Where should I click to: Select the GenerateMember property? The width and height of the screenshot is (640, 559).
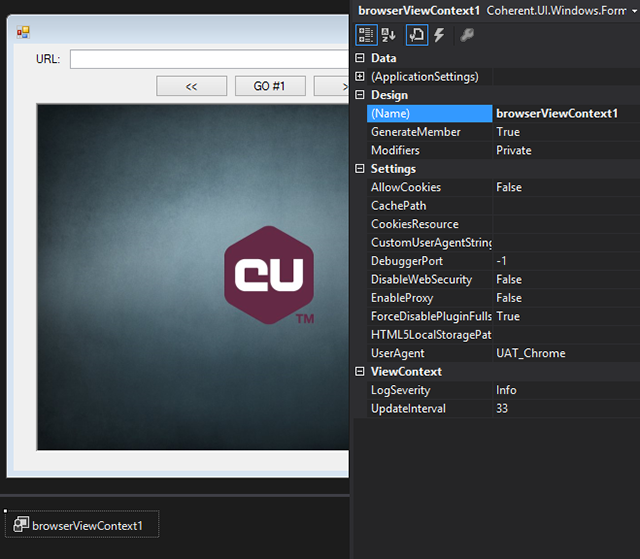[429, 132]
